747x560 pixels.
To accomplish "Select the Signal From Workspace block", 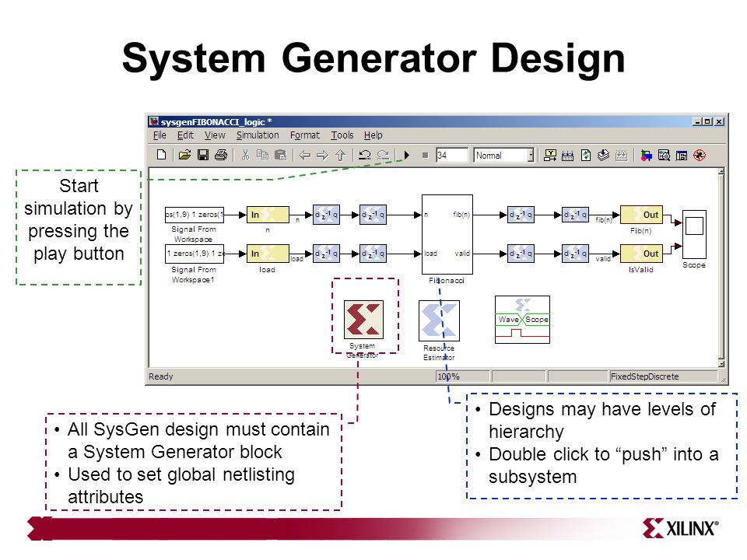I will coord(194,215).
